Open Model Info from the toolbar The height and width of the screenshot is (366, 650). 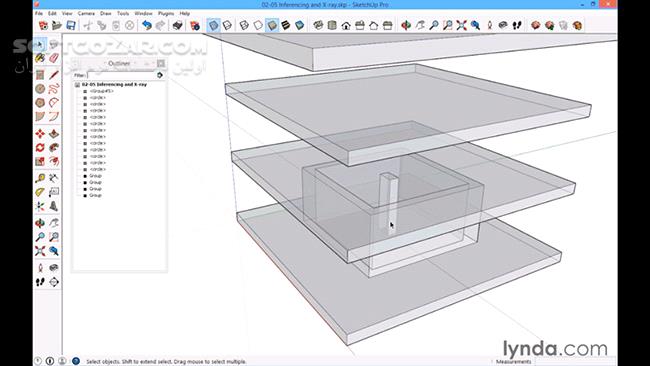click(x=195, y=25)
